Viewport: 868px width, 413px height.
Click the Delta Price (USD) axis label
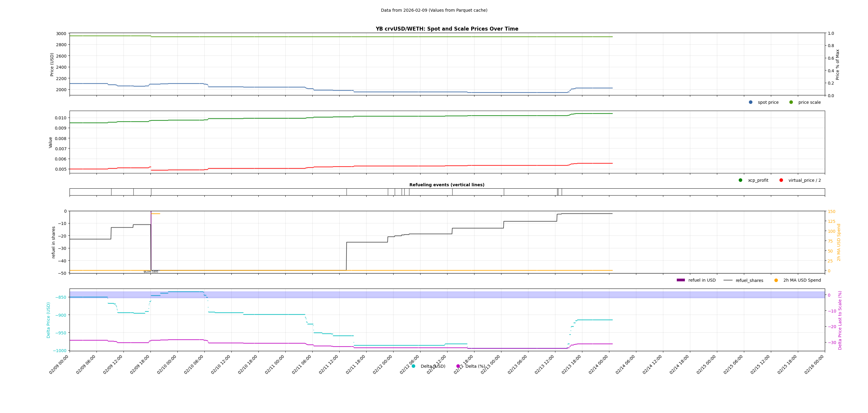tap(49, 320)
